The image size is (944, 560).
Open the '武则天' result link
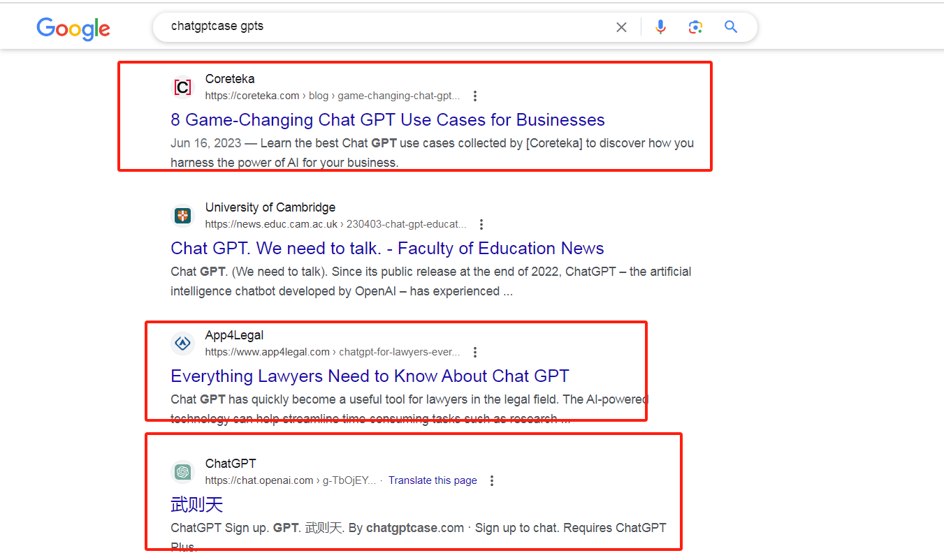pos(196,504)
